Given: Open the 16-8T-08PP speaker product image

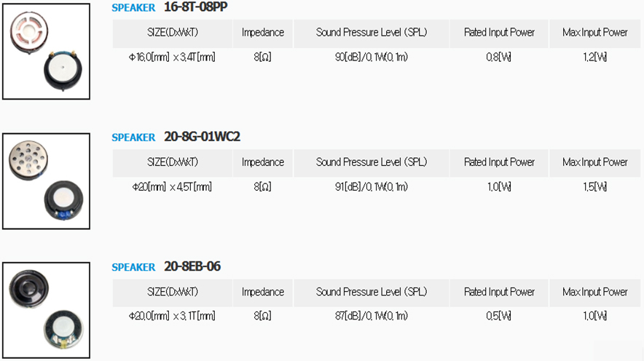Looking at the screenshot, I should tap(46, 51).
